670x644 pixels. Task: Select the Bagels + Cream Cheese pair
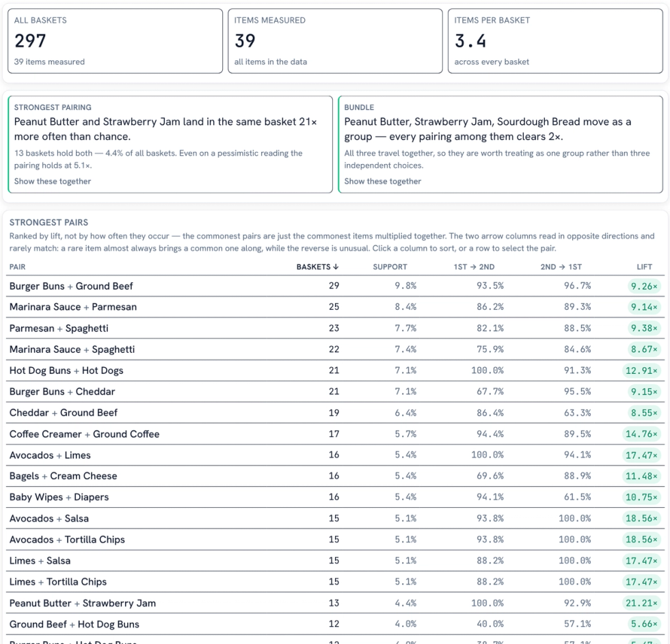[335, 476]
